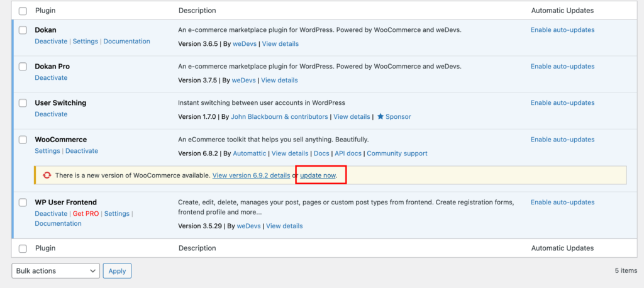This screenshot has width=644, height=288.
Task: Tick the select-all checkbox in the top header
Action: pyautogui.click(x=23, y=11)
